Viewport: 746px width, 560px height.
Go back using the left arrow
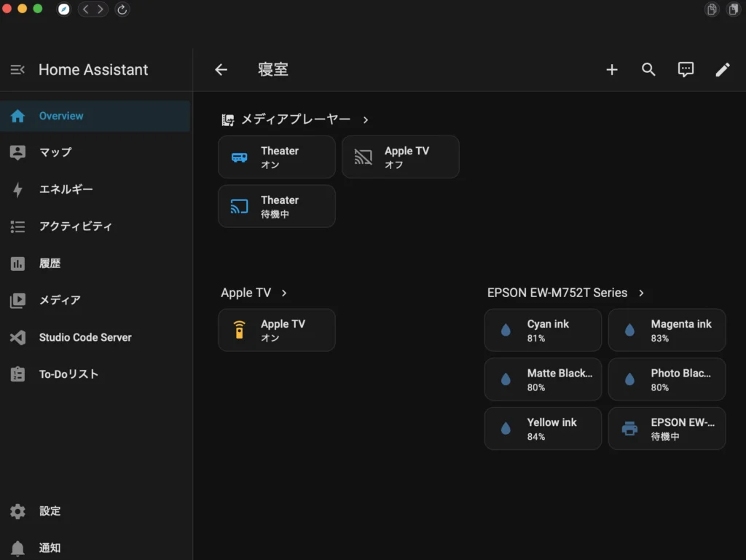point(221,70)
